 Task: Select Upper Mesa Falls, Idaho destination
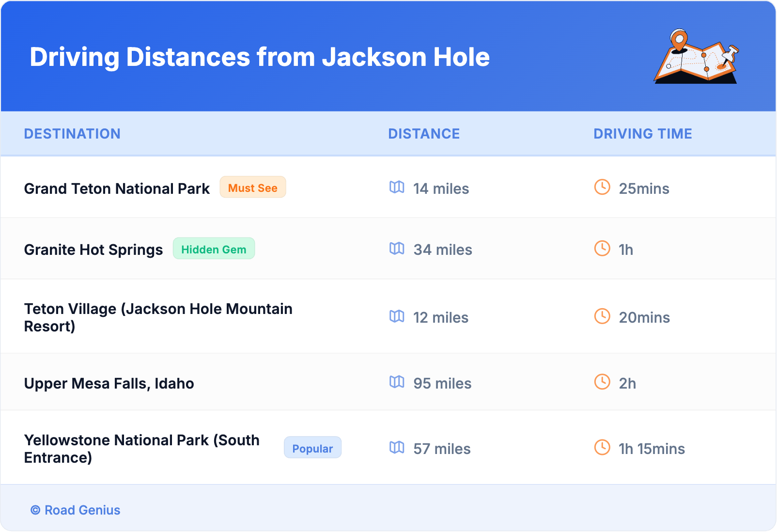tap(109, 383)
